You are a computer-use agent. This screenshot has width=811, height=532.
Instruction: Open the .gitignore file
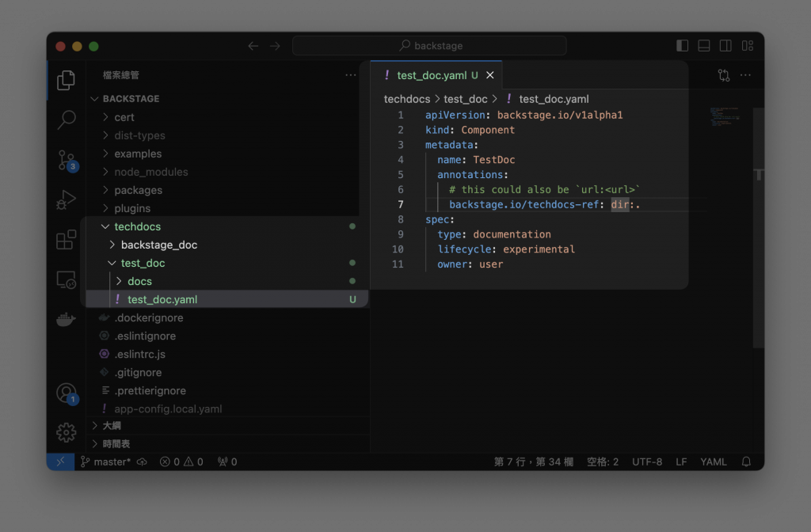227,372
